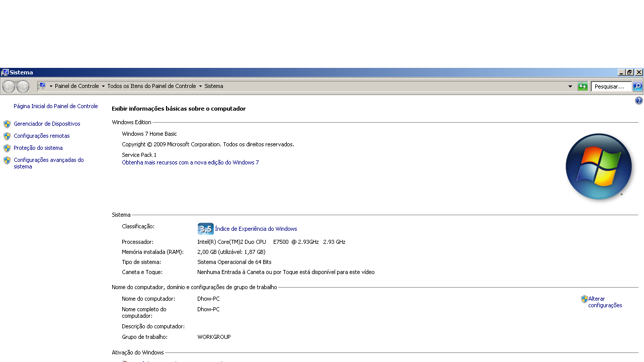The width and height of the screenshot is (644, 362).
Task: Open Configurações remotas link
Action: tap(42, 136)
